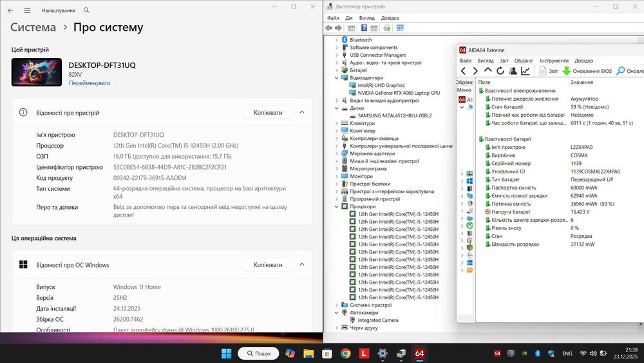Click the show/hide console tree toolbar icon

pyautogui.click(x=351, y=28)
